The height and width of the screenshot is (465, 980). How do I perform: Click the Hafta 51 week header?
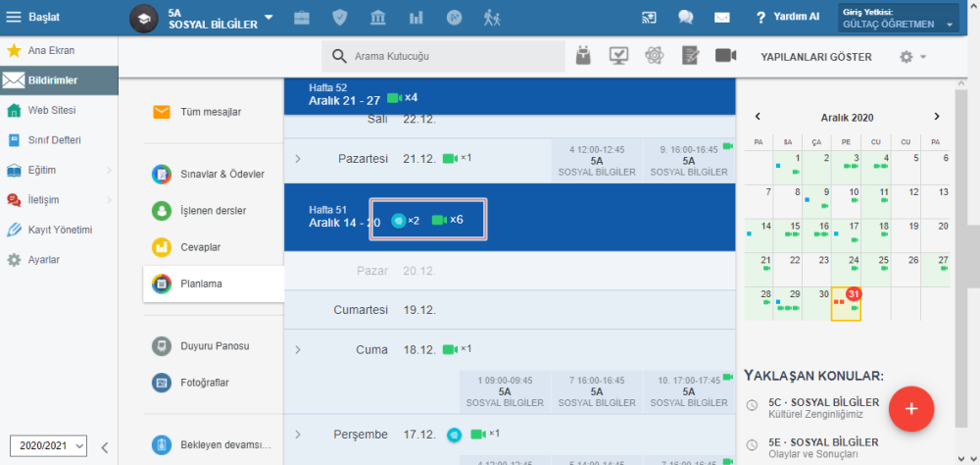(510, 218)
